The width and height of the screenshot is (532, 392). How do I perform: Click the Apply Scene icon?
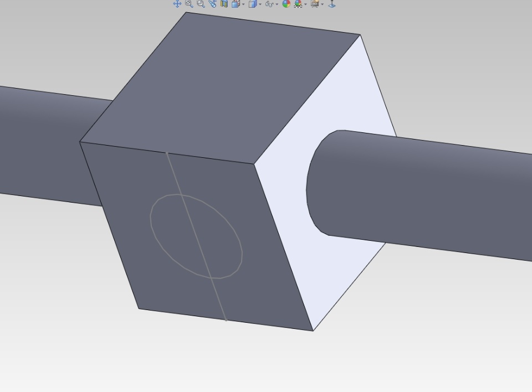298,4
